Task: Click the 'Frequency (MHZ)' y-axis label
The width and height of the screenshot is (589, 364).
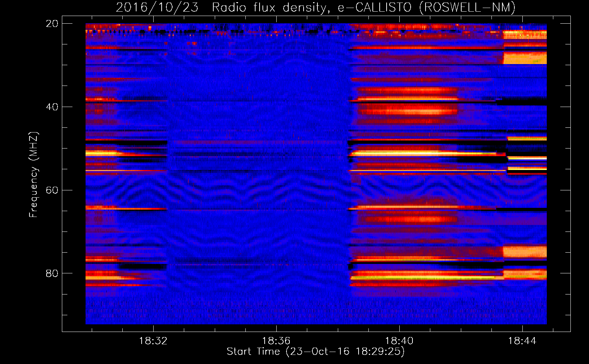Action: click(x=33, y=174)
